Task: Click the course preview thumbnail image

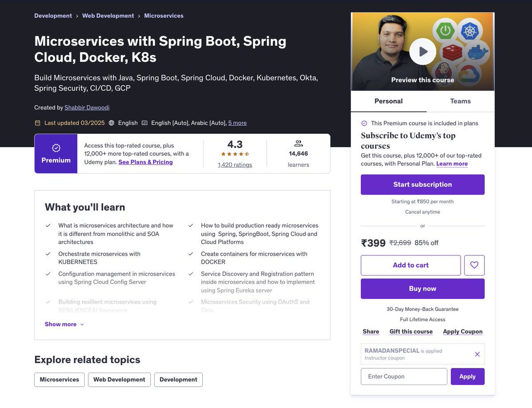Action: click(422, 52)
